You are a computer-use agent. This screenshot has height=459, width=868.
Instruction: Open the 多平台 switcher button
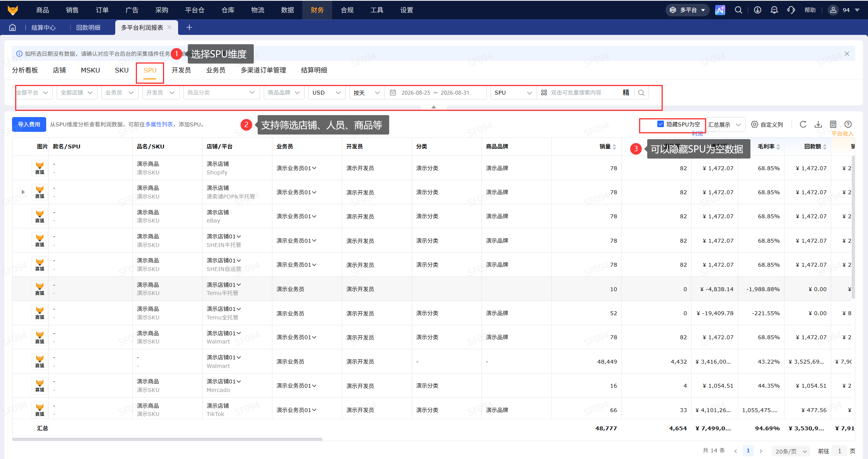pyautogui.click(x=688, y=10)
